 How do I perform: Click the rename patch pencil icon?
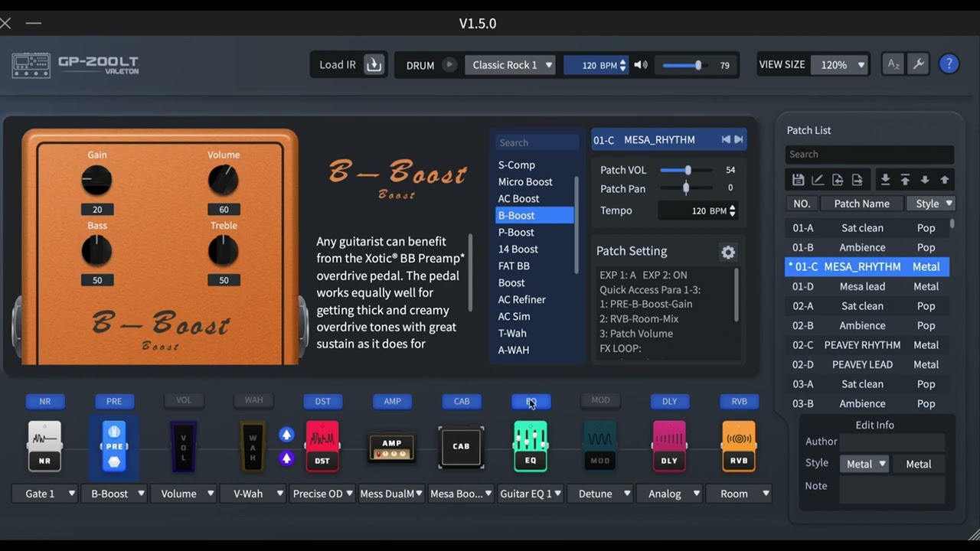(818, 180)
